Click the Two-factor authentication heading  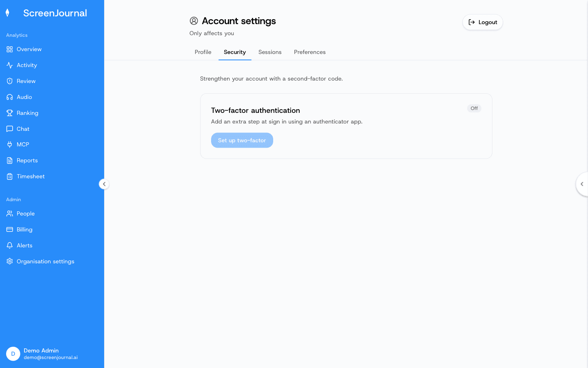[x=256, y=110]
